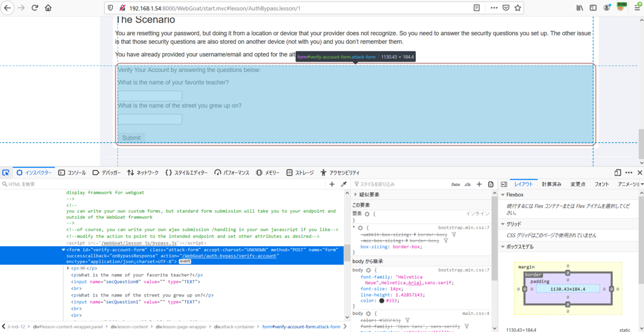Click the tracking protection shield icon

(111, 8)
